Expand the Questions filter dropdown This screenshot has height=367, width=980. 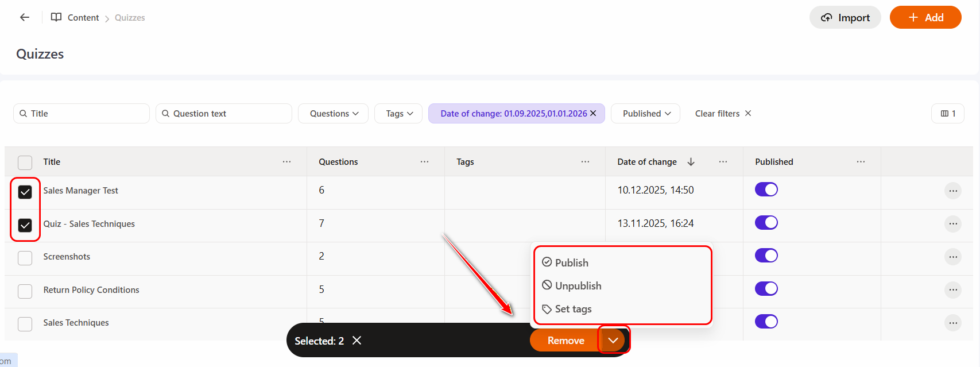[334, 114]
